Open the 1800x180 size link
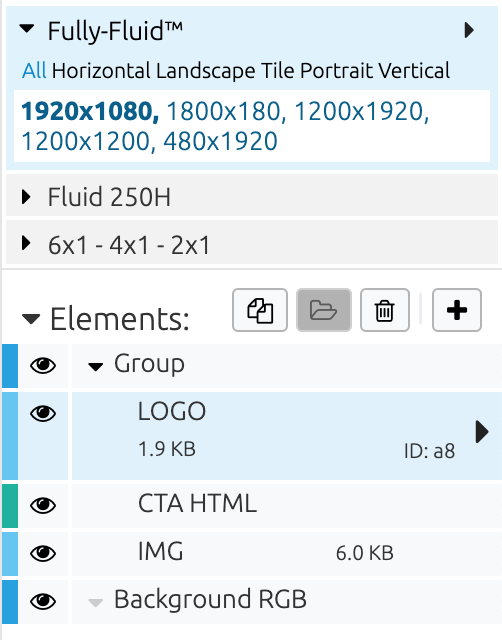Image resolution: width=502 pixels, height=640 pixels. (226, 111)
